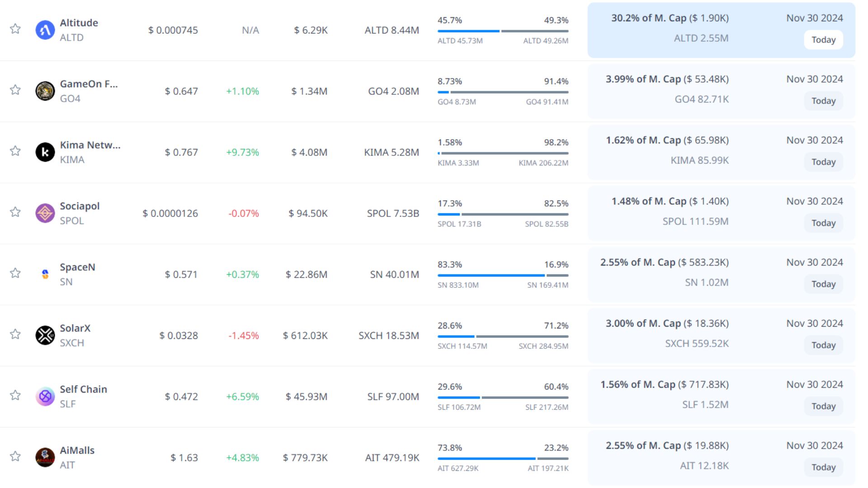
Task: Click the AiMalls unlock progress bar
Action: tap(503, 459)
